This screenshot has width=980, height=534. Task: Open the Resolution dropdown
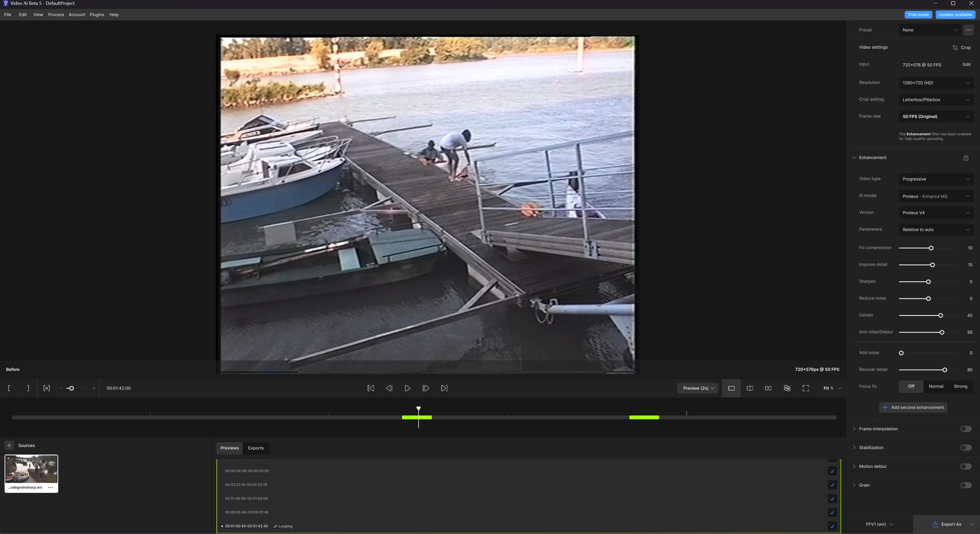(x=936, y=83)
